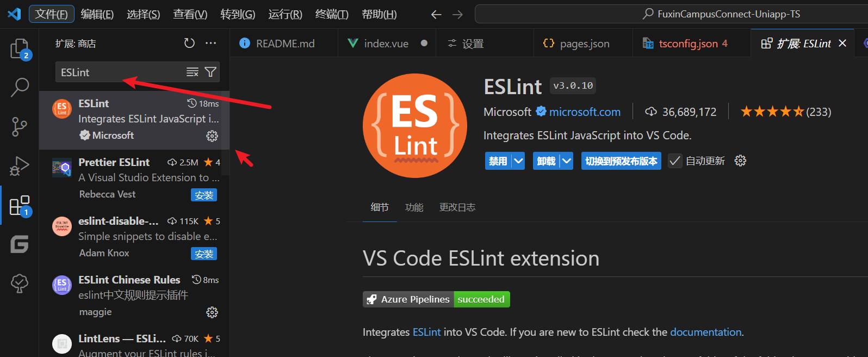Viewport: 868px width, 357px height.
Task: Install the Prettier ESLint extension
Action: pyautogui.click(x=204, y=195)
